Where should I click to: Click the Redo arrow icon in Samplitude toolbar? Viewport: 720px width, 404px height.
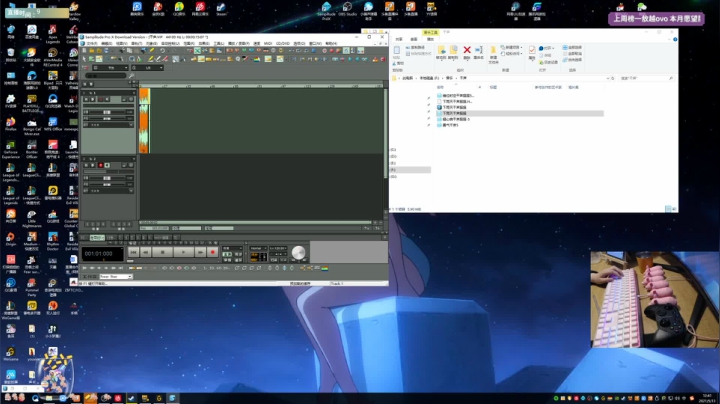[x=174, y=50]
